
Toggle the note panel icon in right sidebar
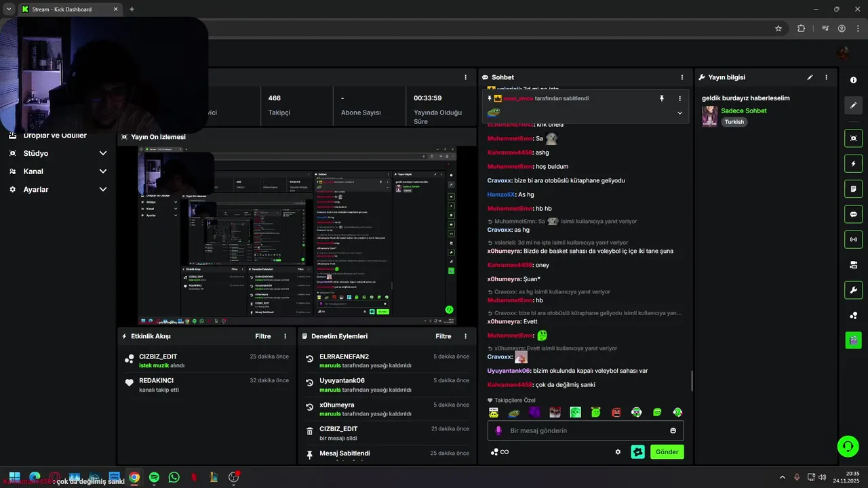[853, 188]
